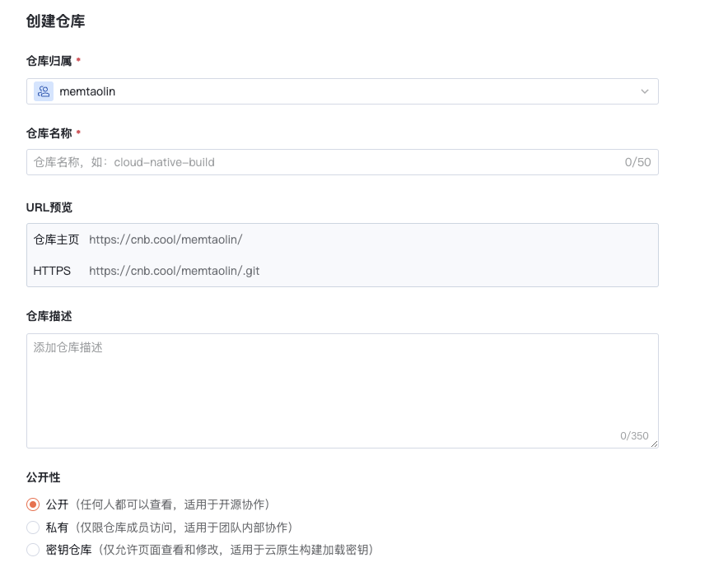Image resolution: width=728 pixels, height=567 pixels.
Task: Click the 仓库主页 label in URL preview
Action: pyautogui.click(x=56, y=239)
